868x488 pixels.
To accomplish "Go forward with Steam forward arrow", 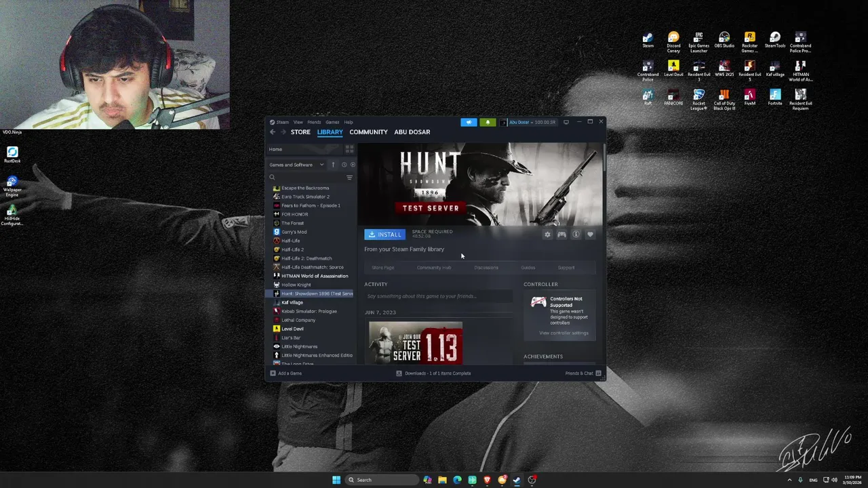I will pyautogui.click(x=283, y=132).
